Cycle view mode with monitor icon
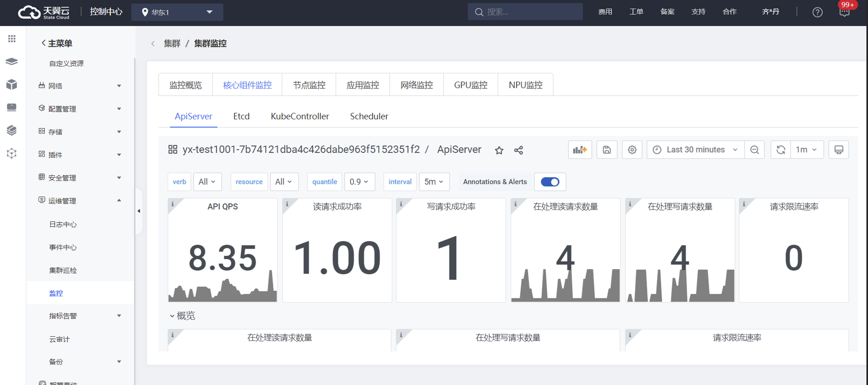Viewport: 868px width, 385px height. pyautogui.click(x=839, y=149)
